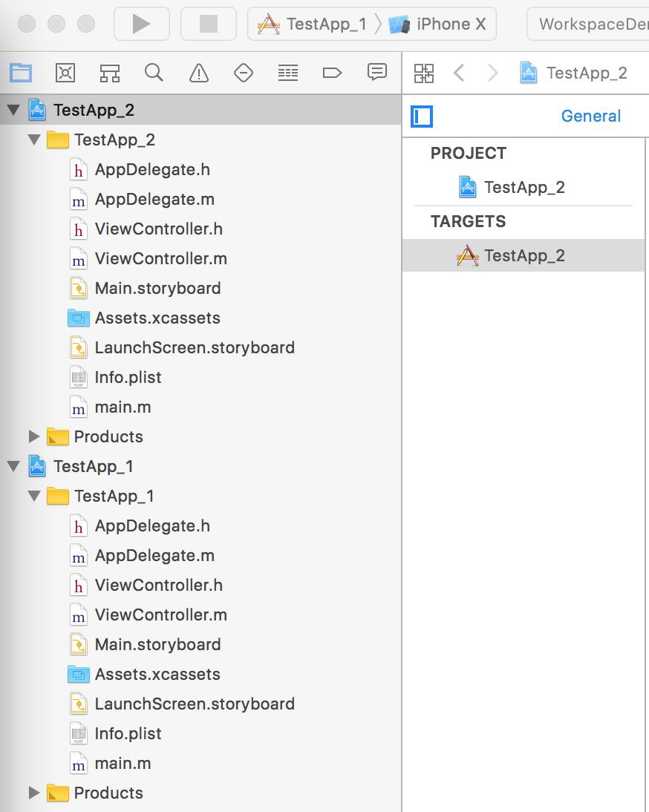
Task: Run the app with the Play button
Action: [x=141, y=24]
